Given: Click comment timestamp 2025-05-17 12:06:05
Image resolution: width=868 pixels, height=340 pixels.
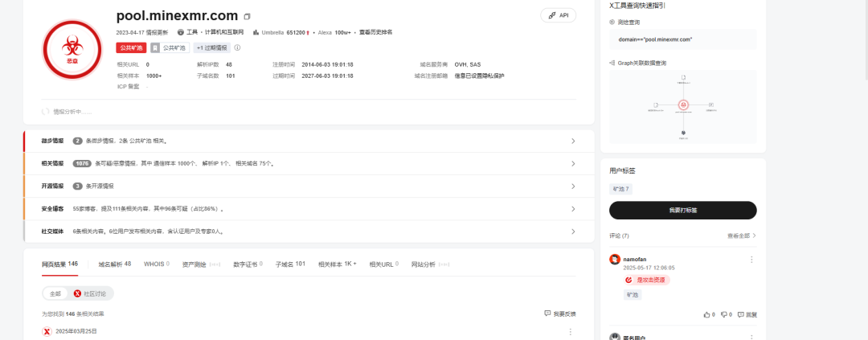Looking at the screenshot, I should [x=649, y=268].
